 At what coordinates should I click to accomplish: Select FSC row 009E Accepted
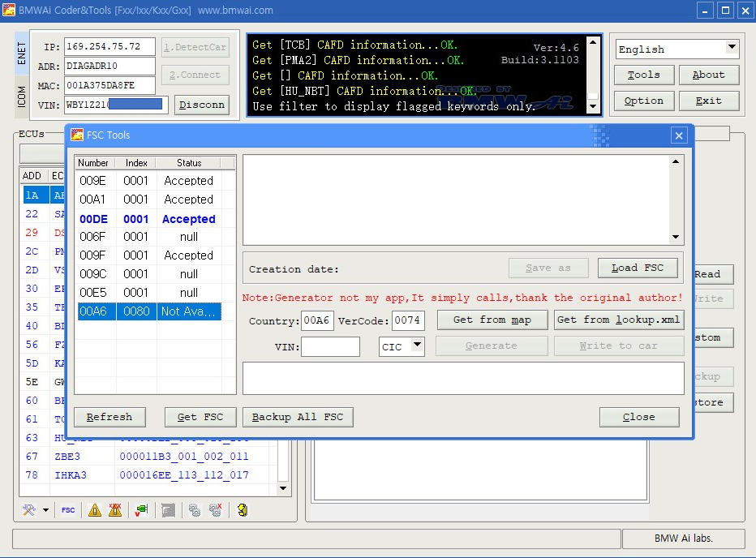pos(149,181)
